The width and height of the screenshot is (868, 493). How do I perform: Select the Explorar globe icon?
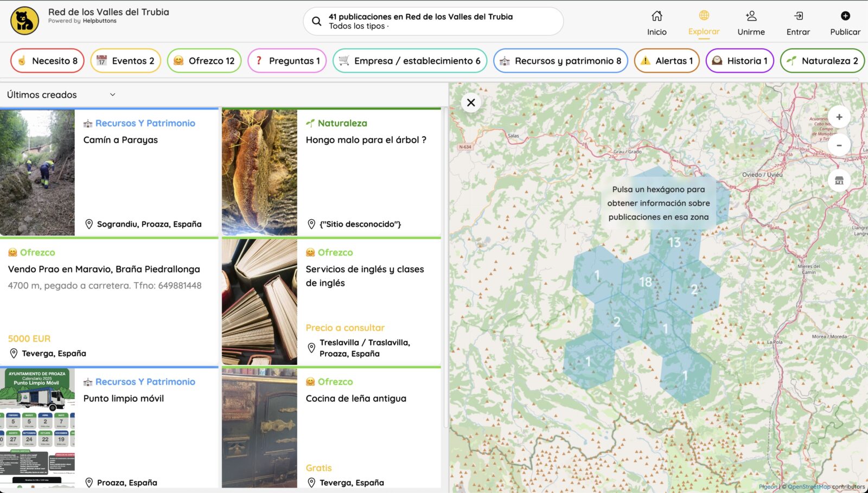704,16
